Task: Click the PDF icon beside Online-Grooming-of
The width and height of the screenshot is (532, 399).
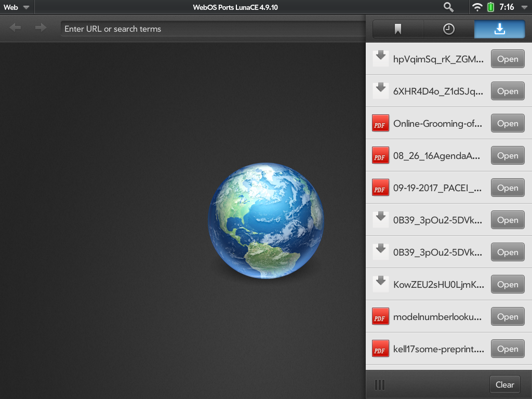Action: click(381, 123)
